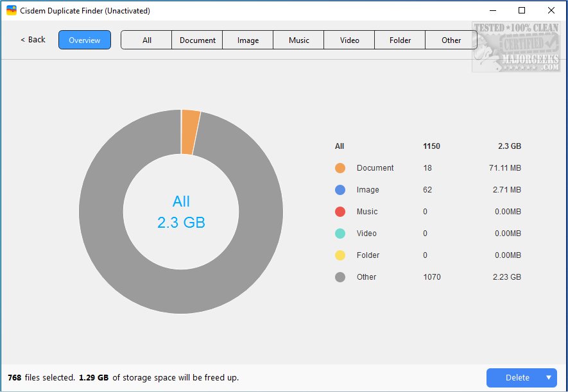Select the Music label in legend
The image size is (568, 392).
pyautogui.click(x=367, y=211)
